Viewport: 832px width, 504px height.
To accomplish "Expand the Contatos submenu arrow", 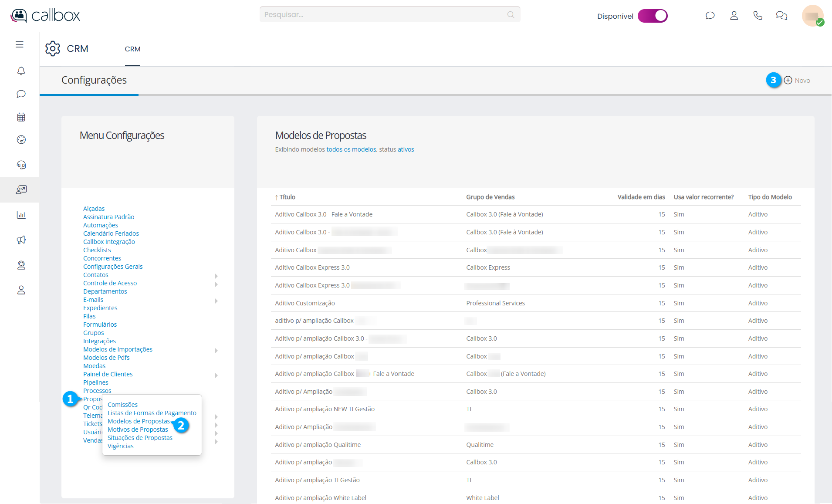I will (x=216, y=276).
